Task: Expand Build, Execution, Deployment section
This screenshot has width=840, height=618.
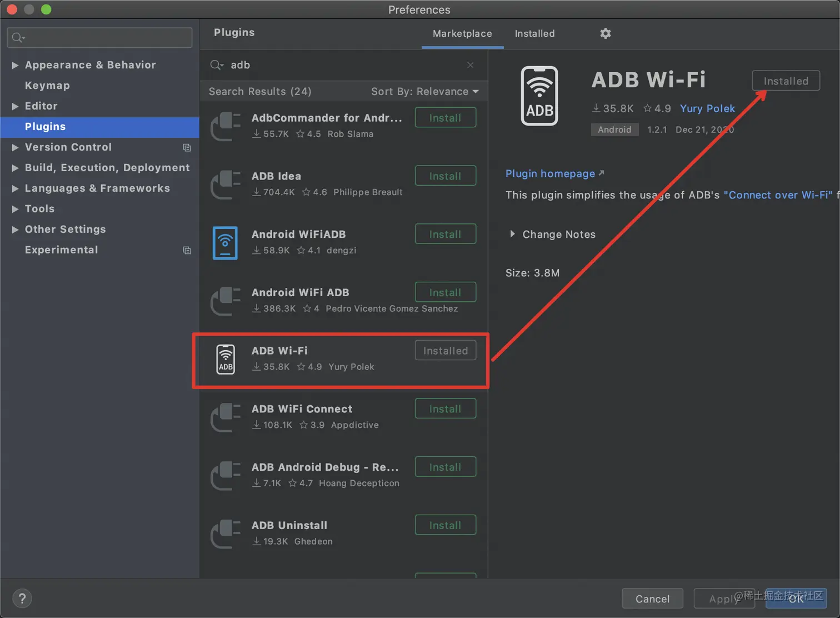Action: tap(16, 168)
